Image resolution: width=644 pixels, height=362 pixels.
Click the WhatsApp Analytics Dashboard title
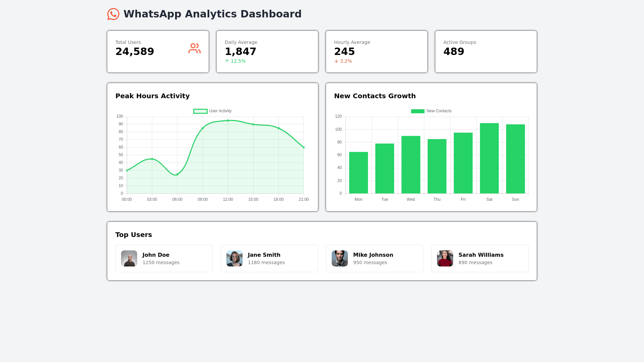(212, 14)
